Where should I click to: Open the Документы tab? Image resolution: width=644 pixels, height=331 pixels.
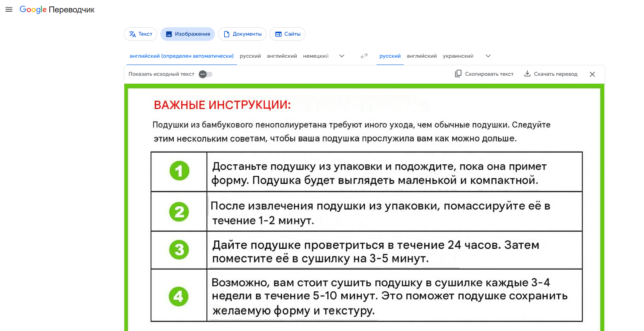[x=242, y=34]
